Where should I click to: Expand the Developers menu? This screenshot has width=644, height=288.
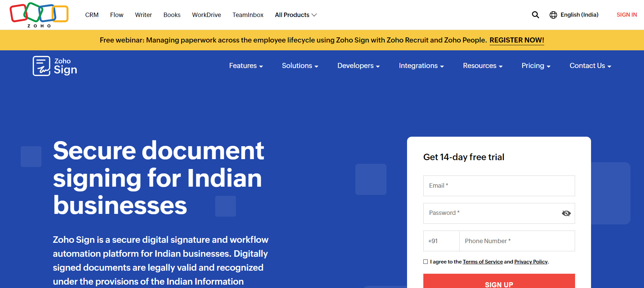pos(358,66)
